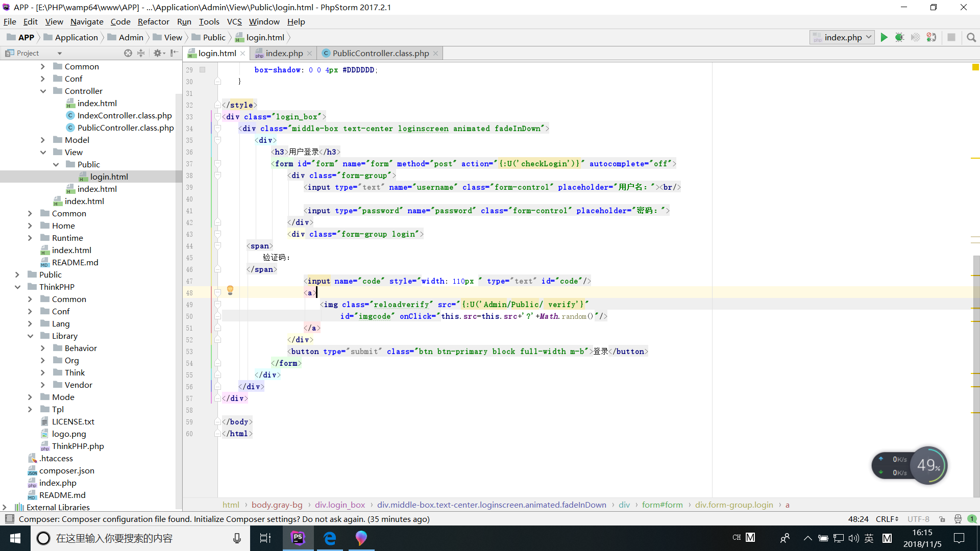Open Task View in taskbar
Image resolution: width=980 pixels, height=551 pixels.
tap(265, 538)
